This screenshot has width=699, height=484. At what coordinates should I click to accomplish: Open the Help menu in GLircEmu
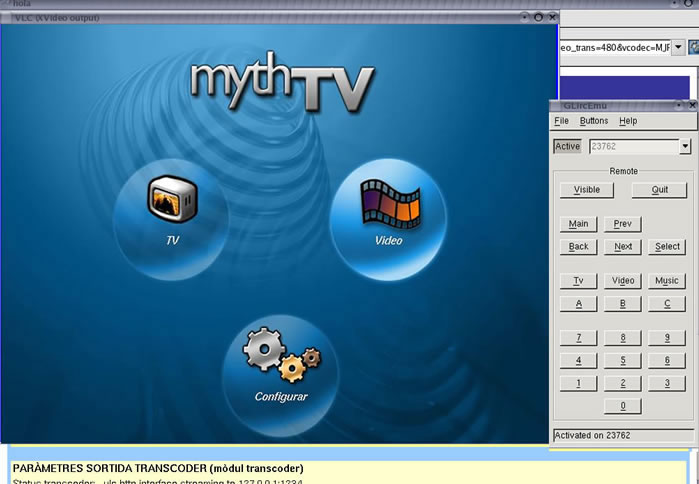coord(628,121)
